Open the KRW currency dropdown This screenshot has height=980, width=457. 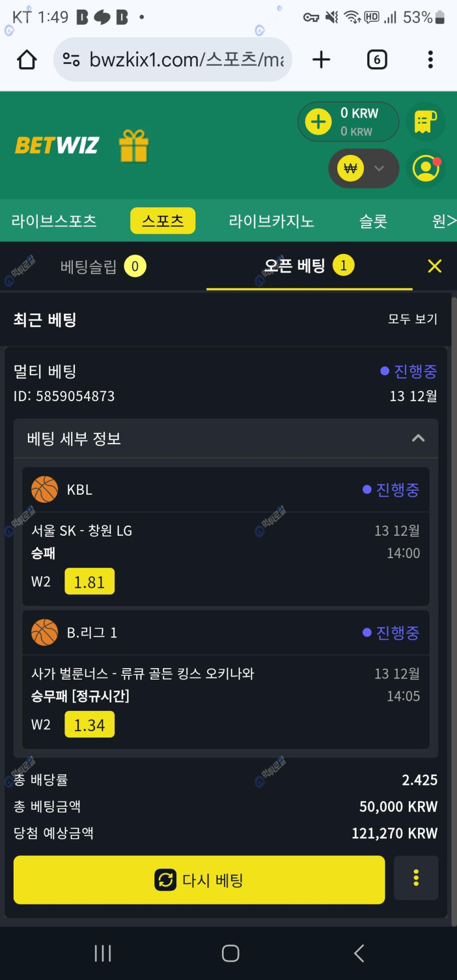(363, 169)
